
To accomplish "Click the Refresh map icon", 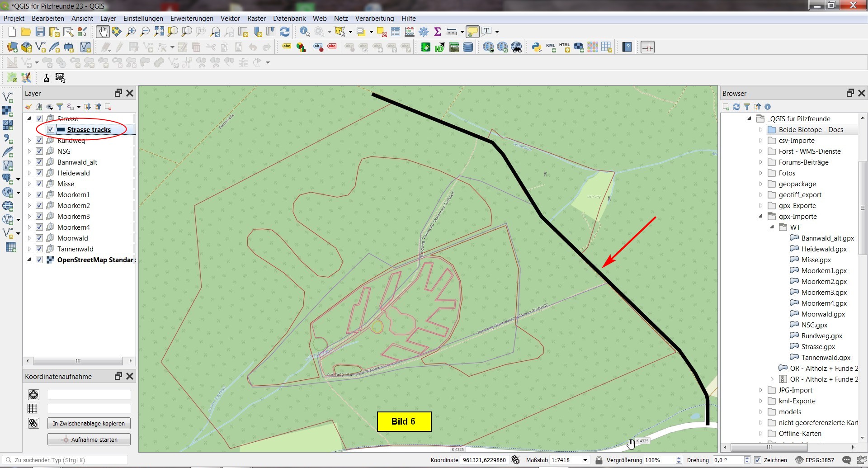I will click(x=285, y=32).
